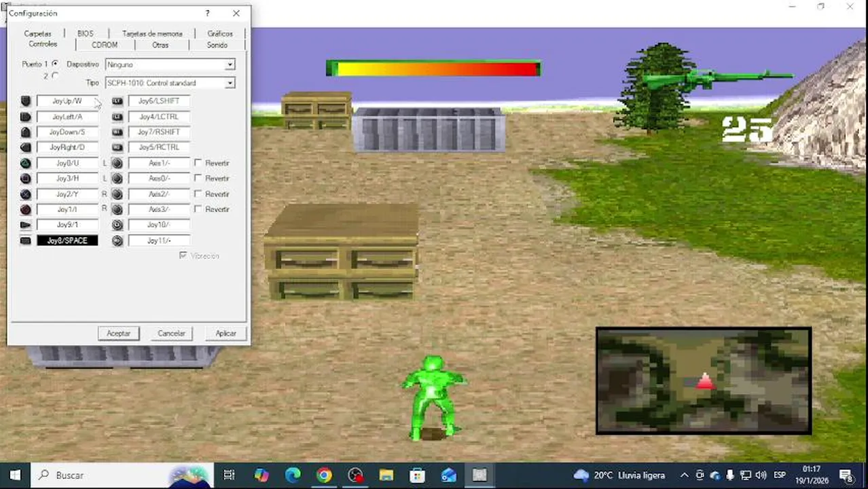Click the game's health gradient bar
Viewport: 868px width, 489px height.
(433, 68)
